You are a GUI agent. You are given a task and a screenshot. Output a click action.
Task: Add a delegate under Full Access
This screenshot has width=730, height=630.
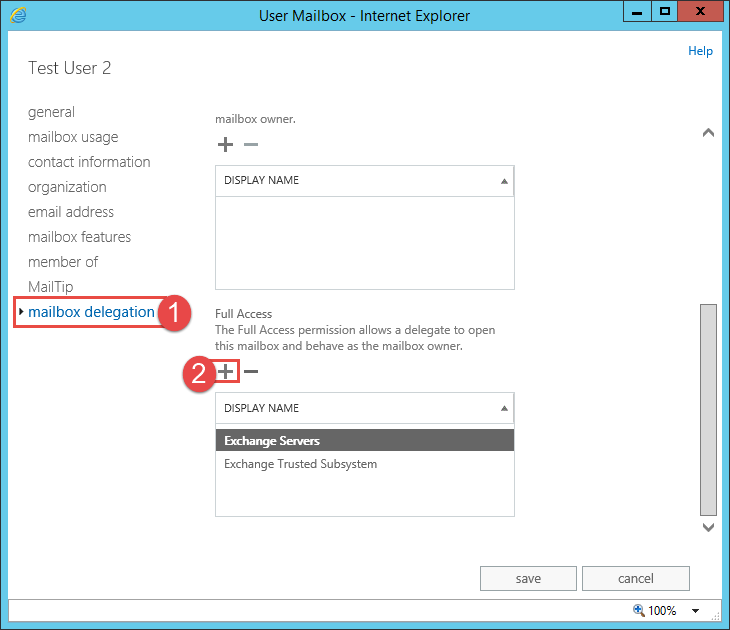point(226,372)
